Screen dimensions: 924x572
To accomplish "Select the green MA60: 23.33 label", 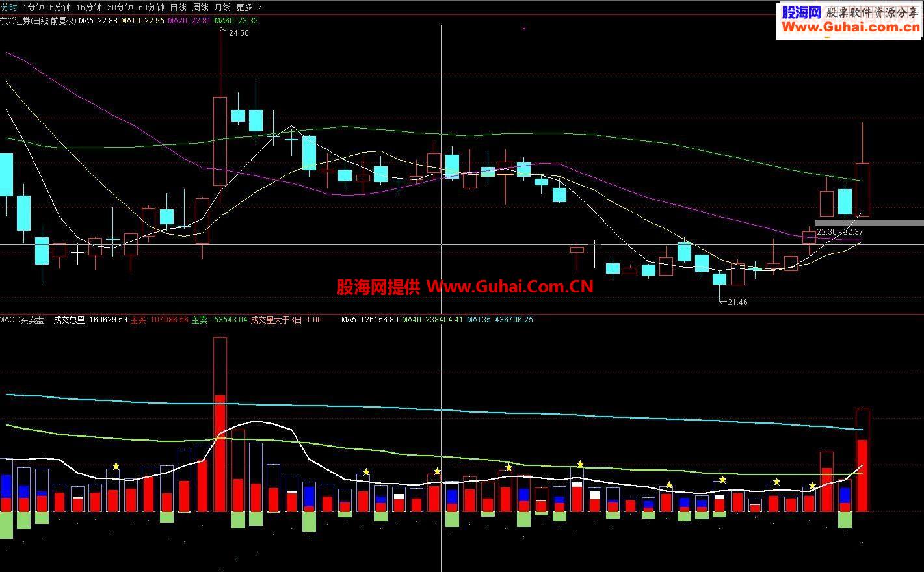I will [x=236, y=21].
